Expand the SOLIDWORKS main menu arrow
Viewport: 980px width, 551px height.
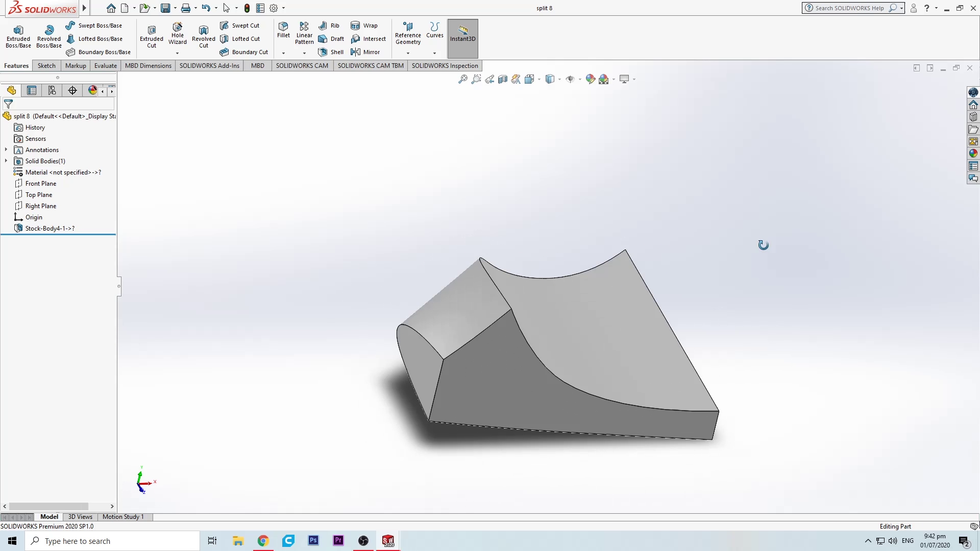[x=85, y=8]
